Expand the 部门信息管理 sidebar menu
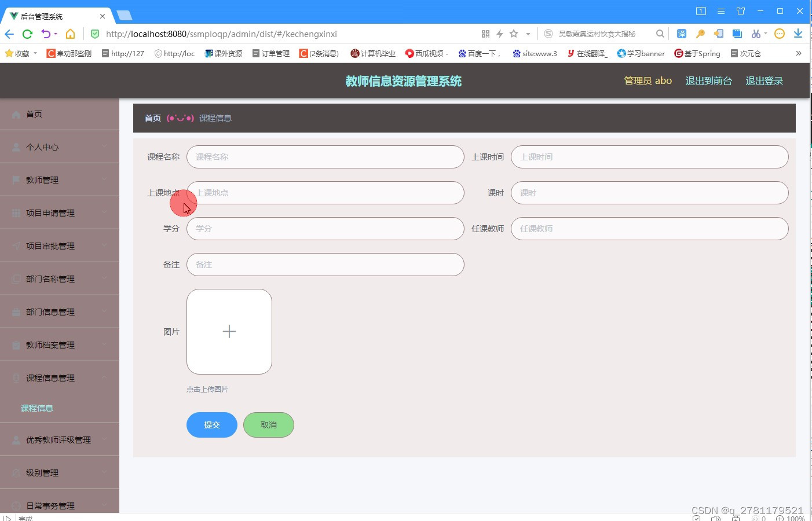Image resolution: width=812 pixels, height=521 pixels. [x=60, y=312]
